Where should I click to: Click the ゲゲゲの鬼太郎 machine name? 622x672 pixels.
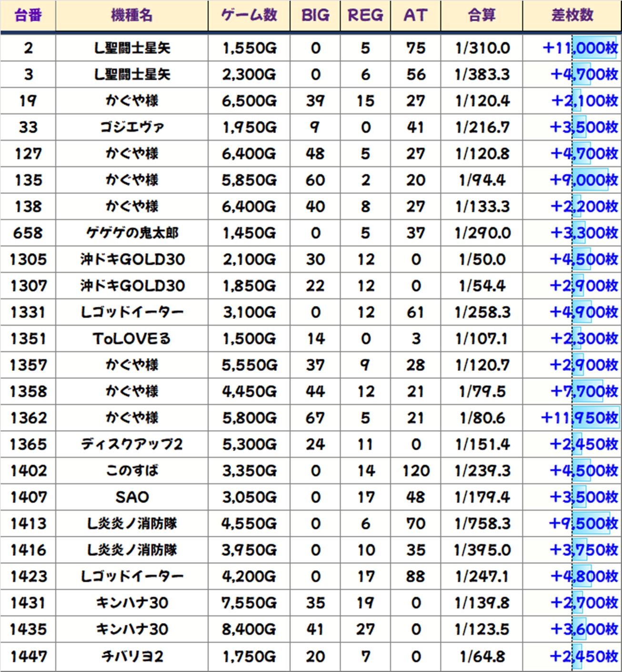(131, 233)
